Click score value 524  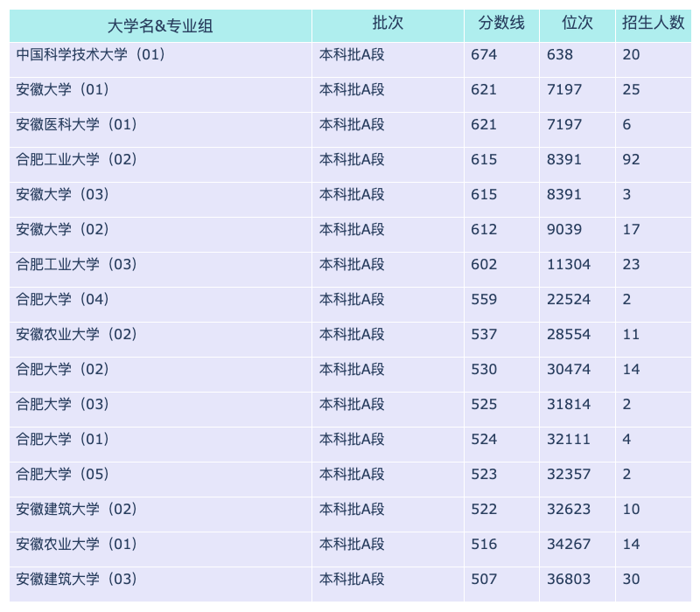[x=484, y=439]
